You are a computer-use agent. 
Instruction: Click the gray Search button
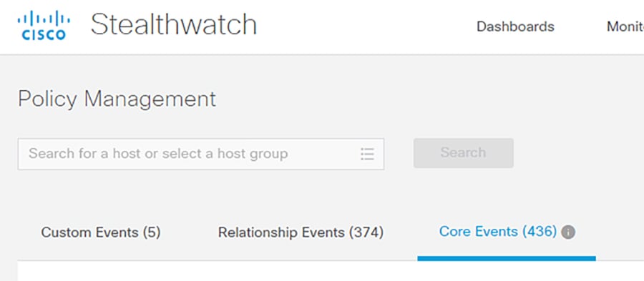click(x=463, y=153)
